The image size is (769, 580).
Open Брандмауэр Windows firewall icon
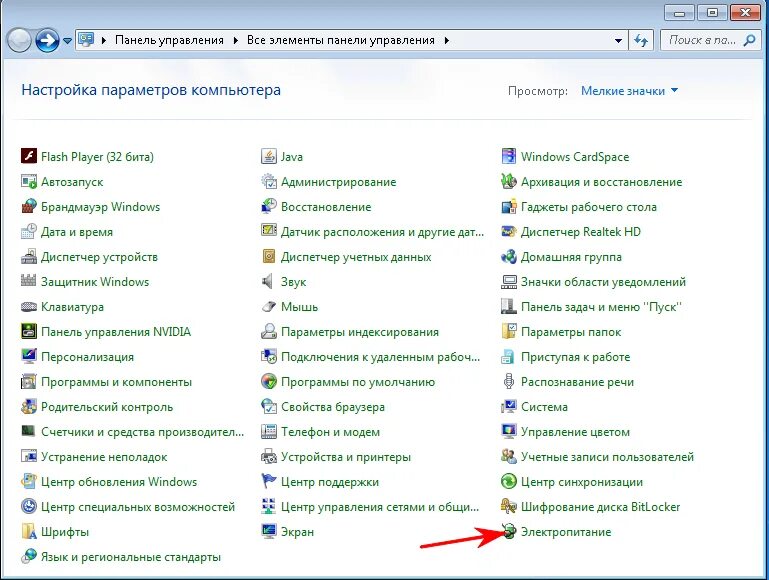coord(29,206)
